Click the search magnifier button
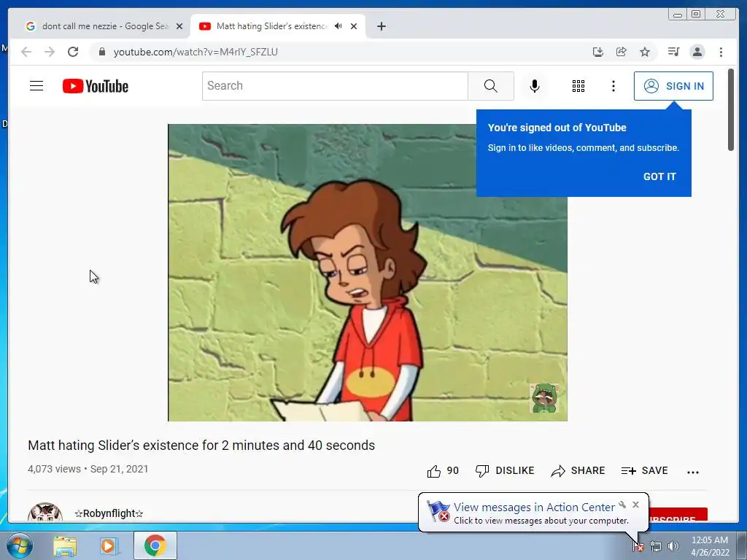Image resolution: width=747 pixels, height=560 pixels. [x=491, y=86]
